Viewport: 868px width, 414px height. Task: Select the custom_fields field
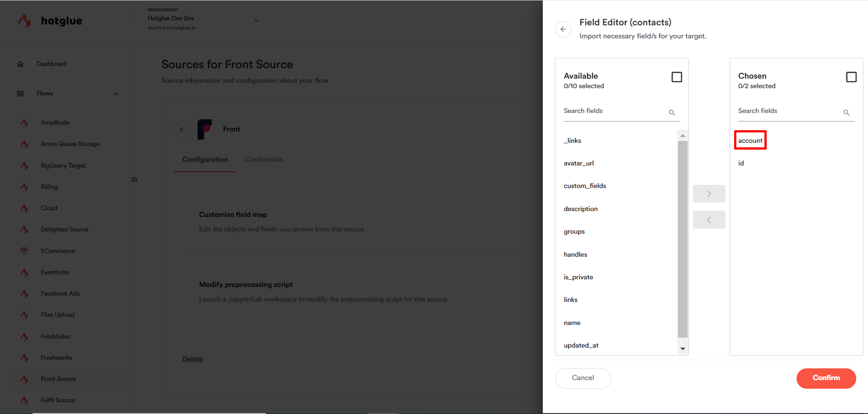point(585,186)
